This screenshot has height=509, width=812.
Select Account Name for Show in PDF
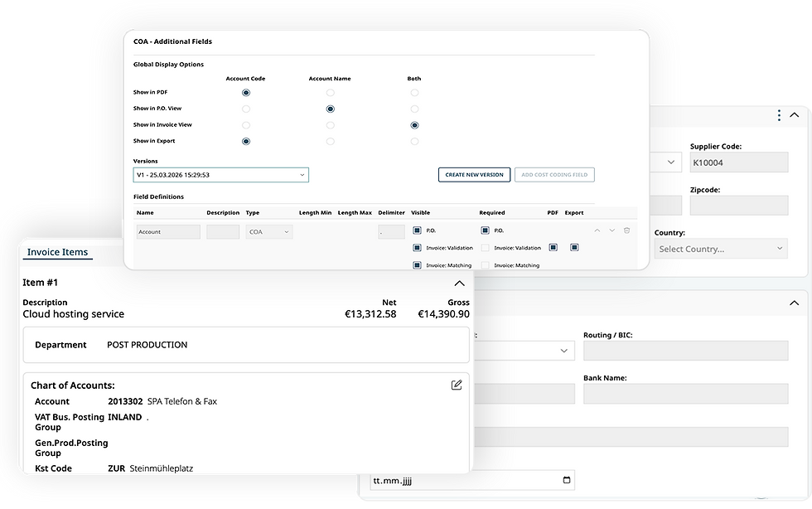(330, 93)
